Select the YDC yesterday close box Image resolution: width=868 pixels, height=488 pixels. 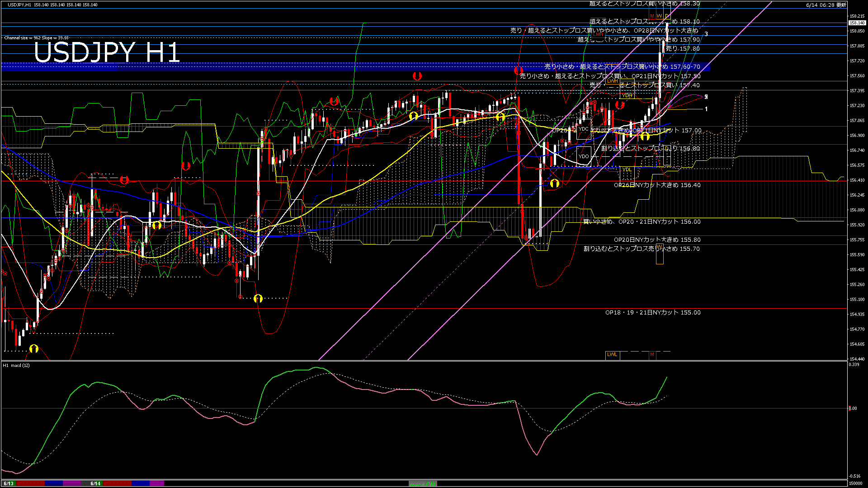tap(584, 129)
